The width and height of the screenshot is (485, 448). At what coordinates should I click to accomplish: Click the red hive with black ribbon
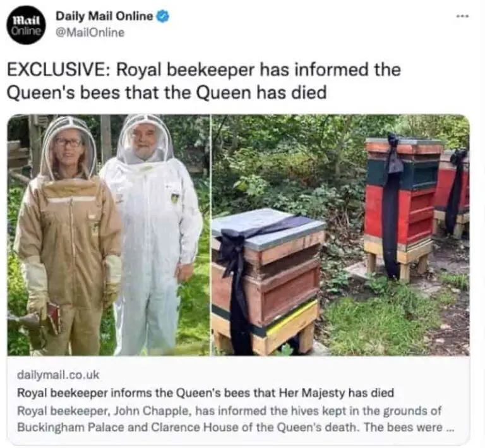pyautogui.click(x=400, y=207)
